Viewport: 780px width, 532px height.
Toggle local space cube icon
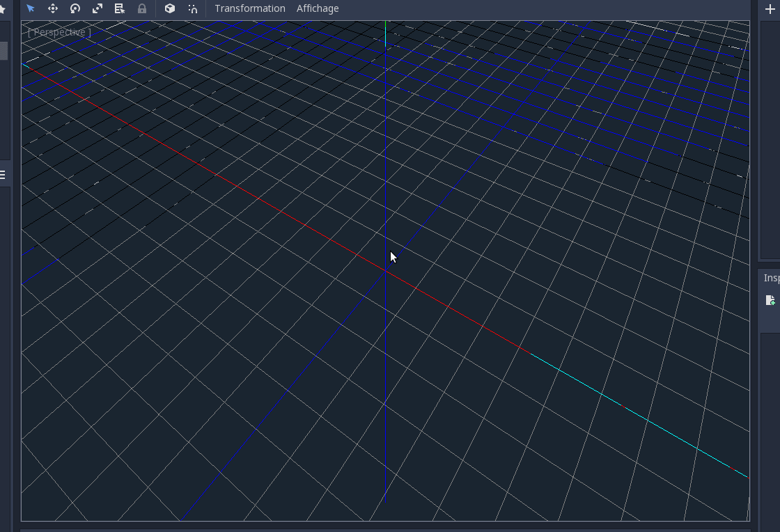click(x=170, y=8)
